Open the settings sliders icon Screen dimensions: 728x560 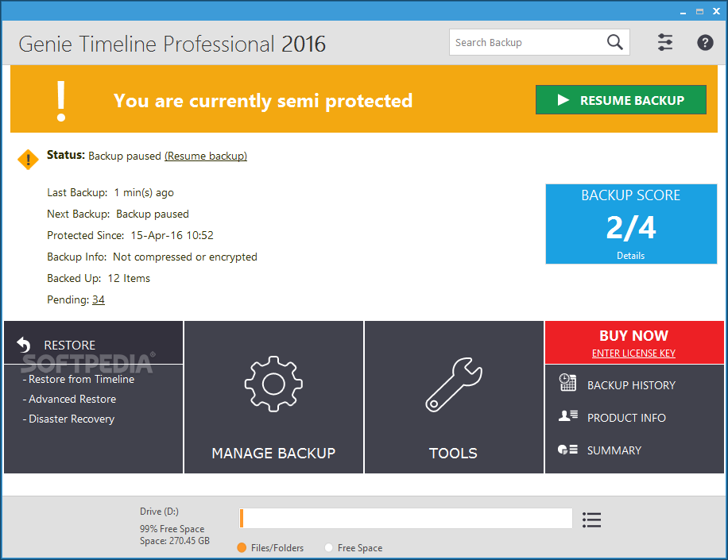point(665,42)
